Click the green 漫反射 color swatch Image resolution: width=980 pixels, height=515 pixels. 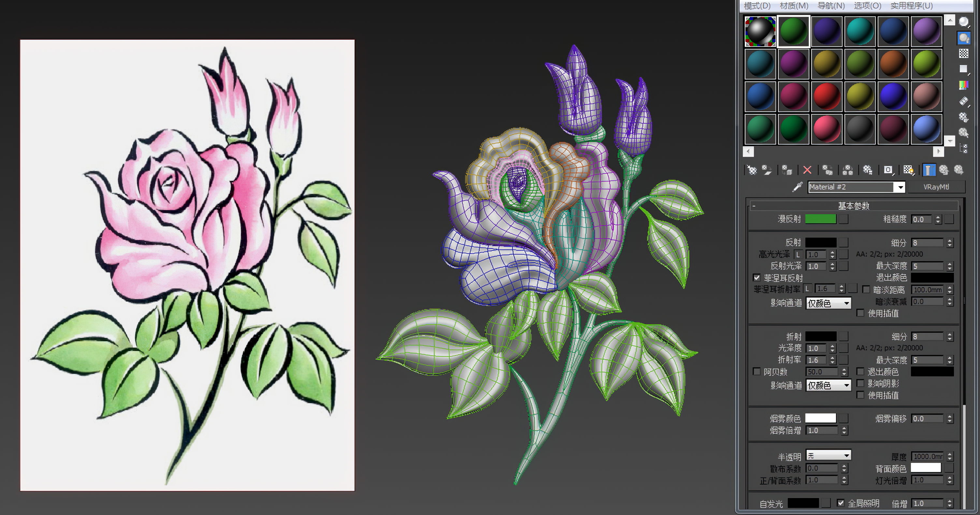(x=821, y=219)
